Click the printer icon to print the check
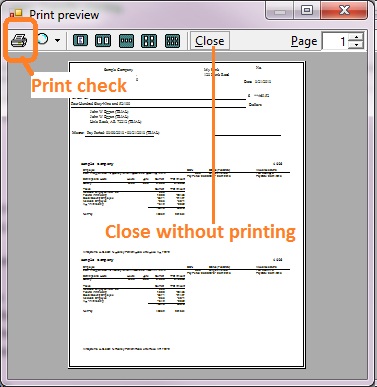 point(19,41)
